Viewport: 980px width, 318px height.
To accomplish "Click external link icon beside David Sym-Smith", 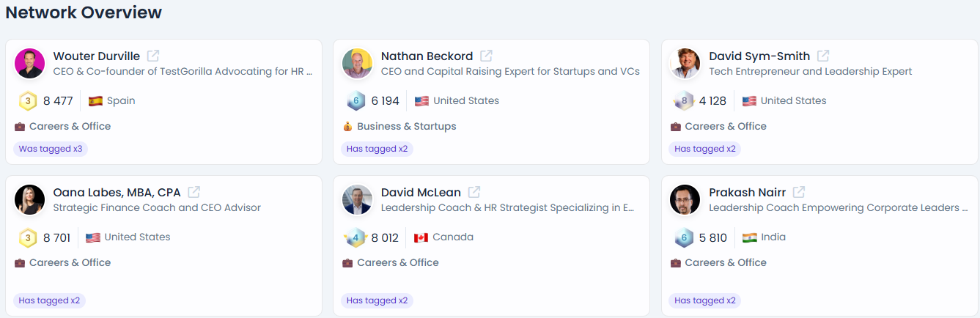I will 823,56.
